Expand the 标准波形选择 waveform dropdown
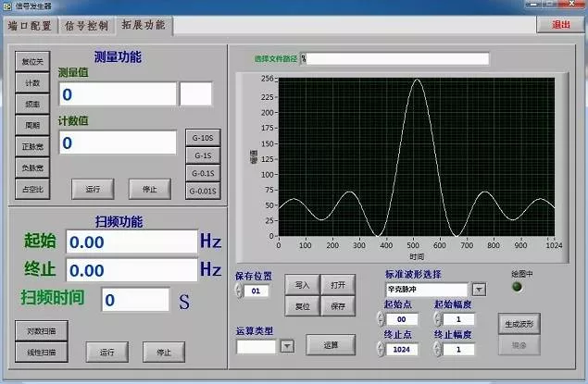Viewport: 588px width, 384px height. (479, 290)
